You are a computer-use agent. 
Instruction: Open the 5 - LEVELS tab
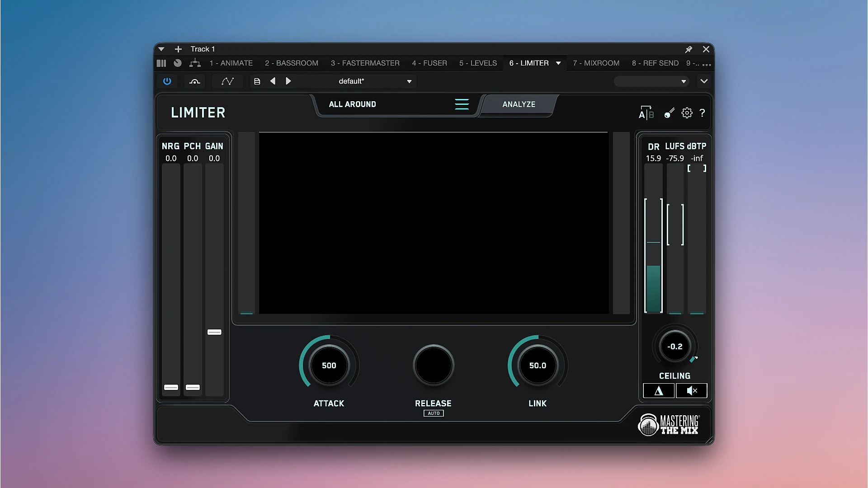click(478, 63)
